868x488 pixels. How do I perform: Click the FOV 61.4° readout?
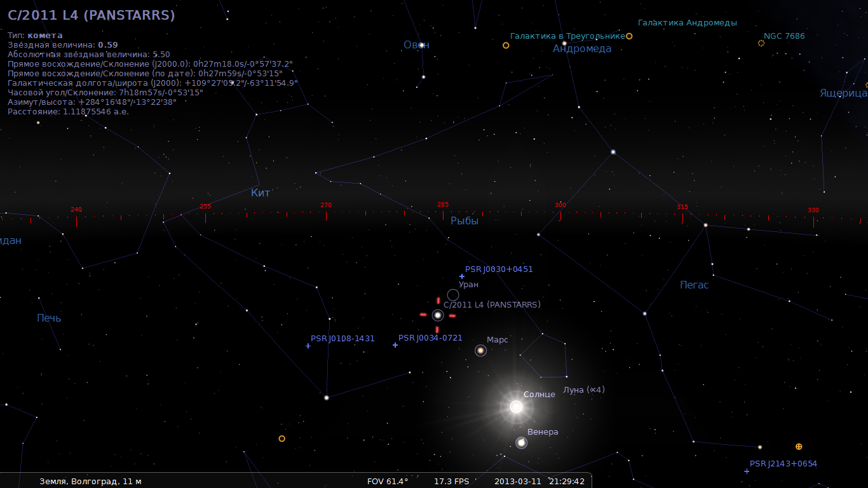pyautogui.click(x=388, y=481)
